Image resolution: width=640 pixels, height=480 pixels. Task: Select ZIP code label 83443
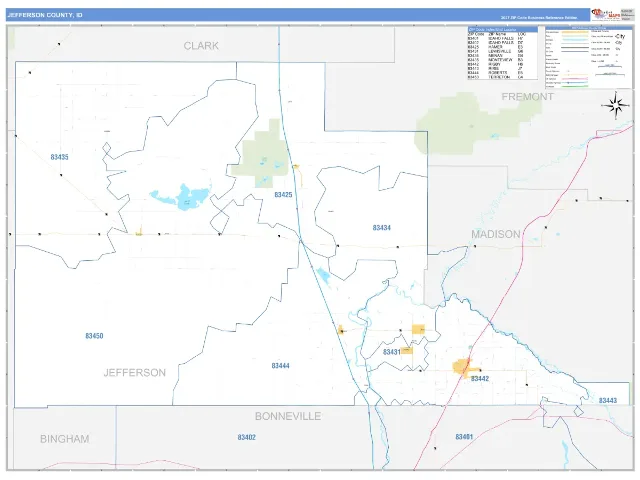coord(608,400)
